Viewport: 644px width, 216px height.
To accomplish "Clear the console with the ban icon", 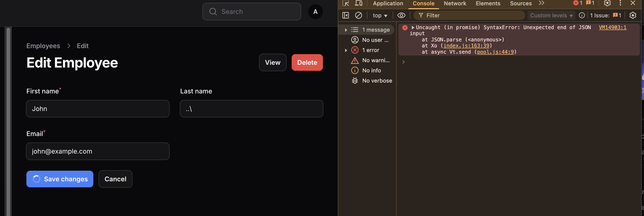I will point(359,15).
